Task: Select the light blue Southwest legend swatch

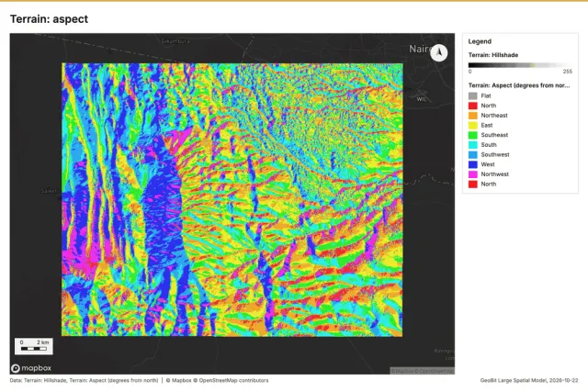Action: click(x=473, y=154)
